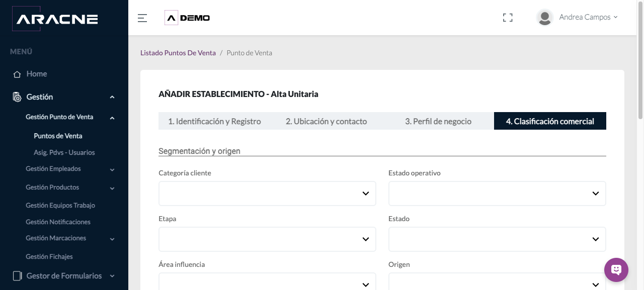Open the Categoría cliente dropdown
The width and height of the screenshot is (644, 290).
pos(267,194)
